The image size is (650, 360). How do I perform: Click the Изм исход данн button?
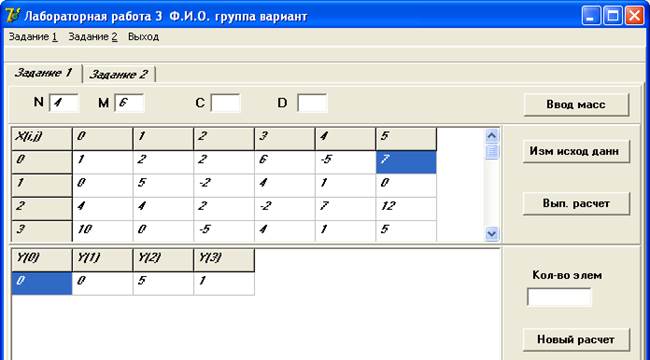click(x=576, y=151)
